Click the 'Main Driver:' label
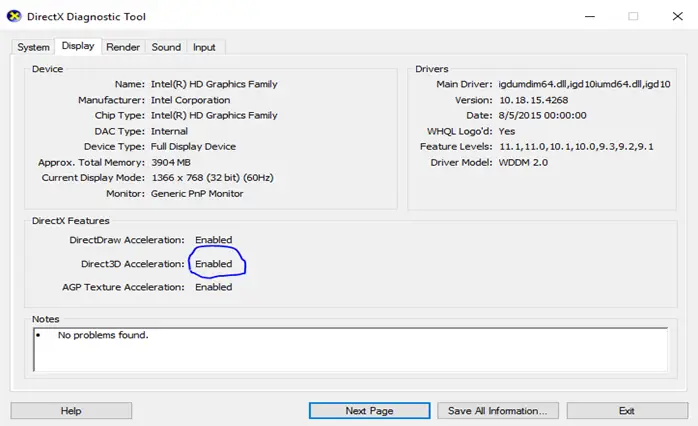 point(464,84)
